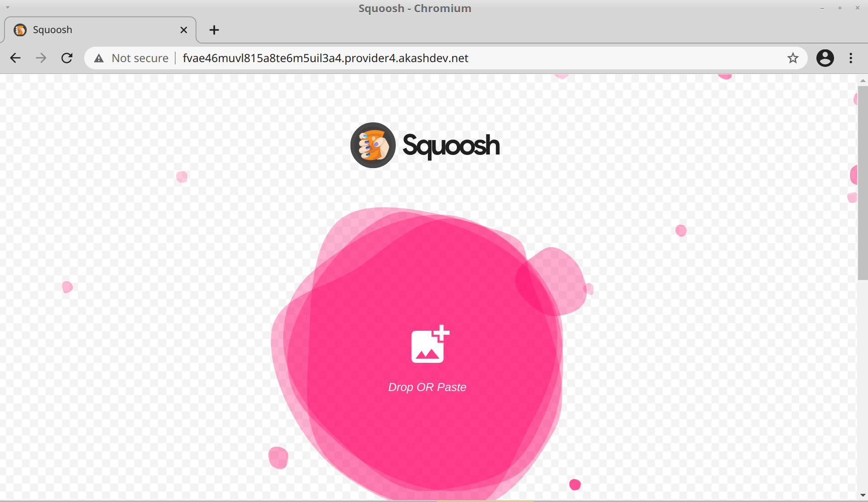Close the Squoosh tab
The height and width of the screenshot is (502, 868).
point(183,30)
